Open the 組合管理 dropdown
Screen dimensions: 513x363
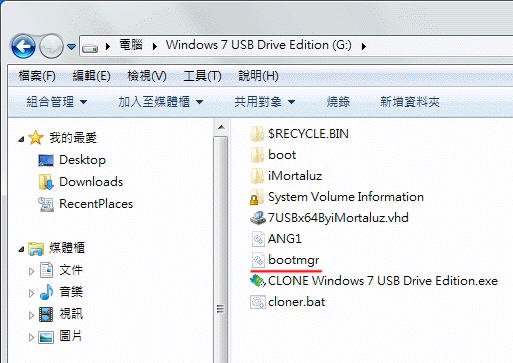pyautogui.click(x=57, y=102)
